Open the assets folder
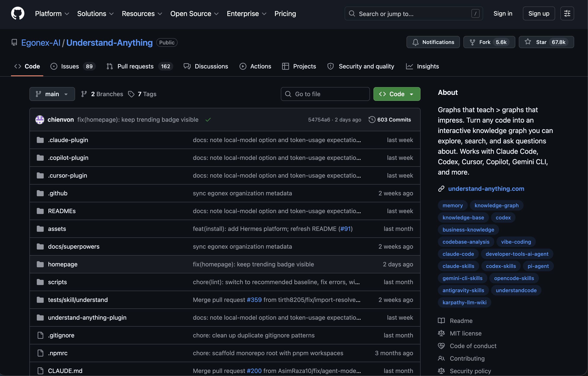The height and width of the screenshot is (376, 588). tap(57, 229)
